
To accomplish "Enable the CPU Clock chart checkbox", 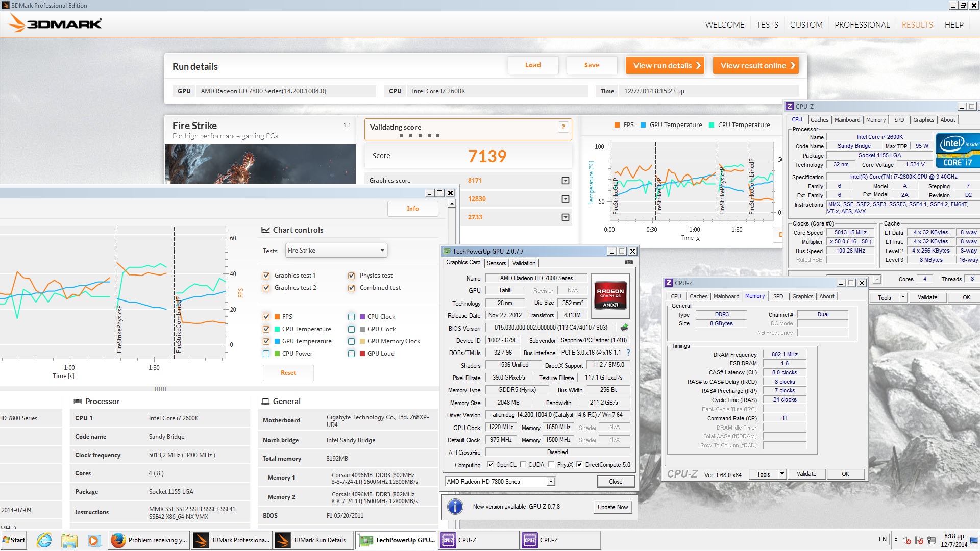I will pos(351,317).
